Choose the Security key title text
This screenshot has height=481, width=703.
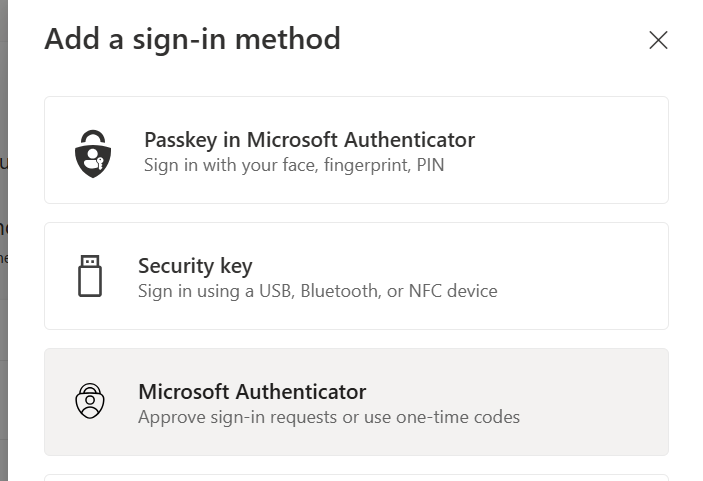click(x=195, y=265)
